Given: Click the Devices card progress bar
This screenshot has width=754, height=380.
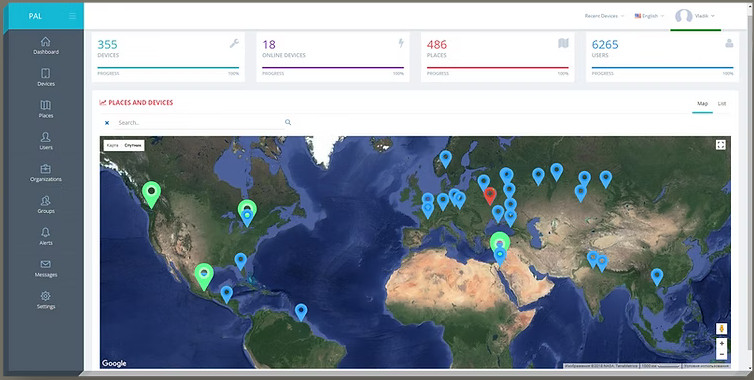Looking at the screenshot, I should coord(168,67).
